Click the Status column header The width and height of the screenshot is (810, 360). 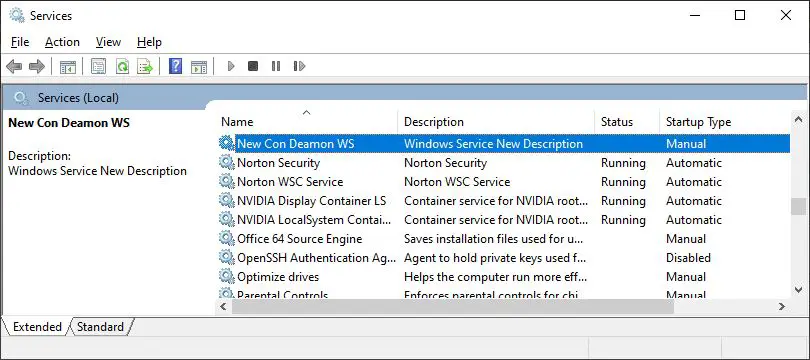tap(627, 122)
